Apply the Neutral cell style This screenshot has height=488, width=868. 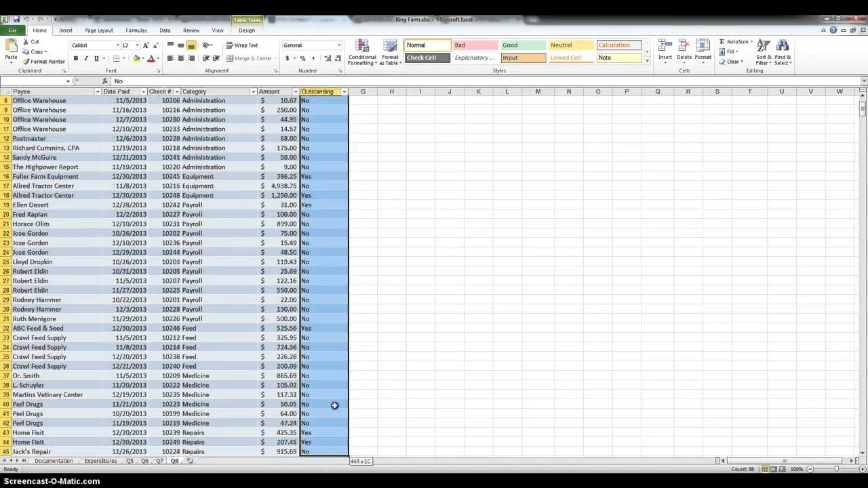(571, 45)
